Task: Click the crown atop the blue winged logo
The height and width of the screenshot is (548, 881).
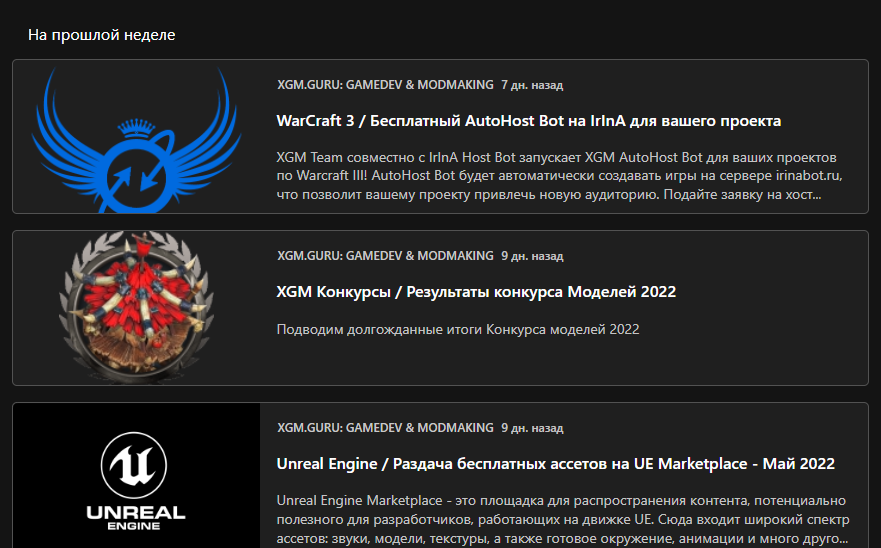Action: [x=137, y=128]
